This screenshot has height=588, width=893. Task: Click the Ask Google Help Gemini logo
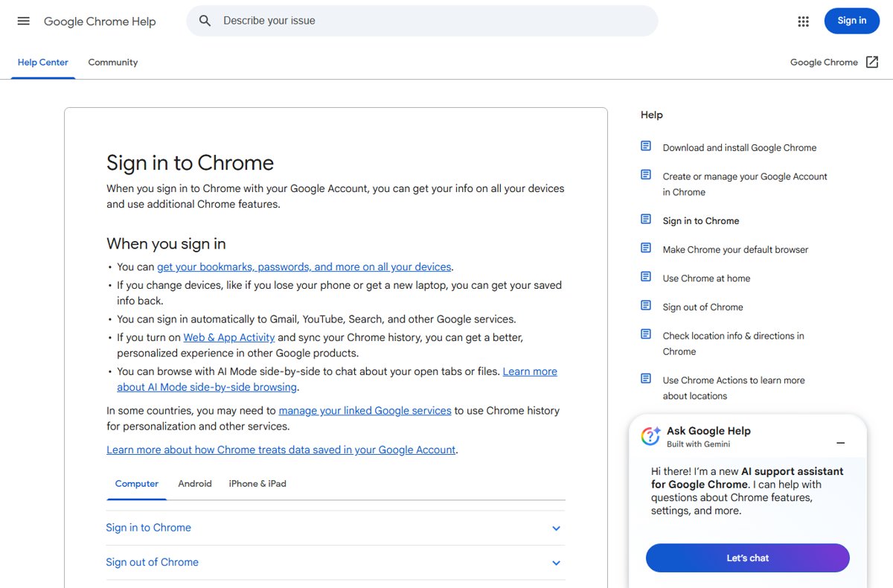tap(651, 436)
